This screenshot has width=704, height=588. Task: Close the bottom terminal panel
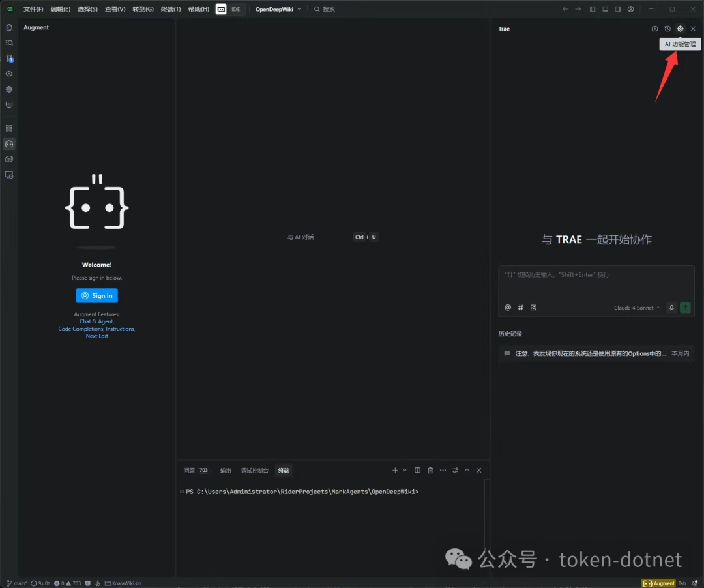tap(479, 471)
